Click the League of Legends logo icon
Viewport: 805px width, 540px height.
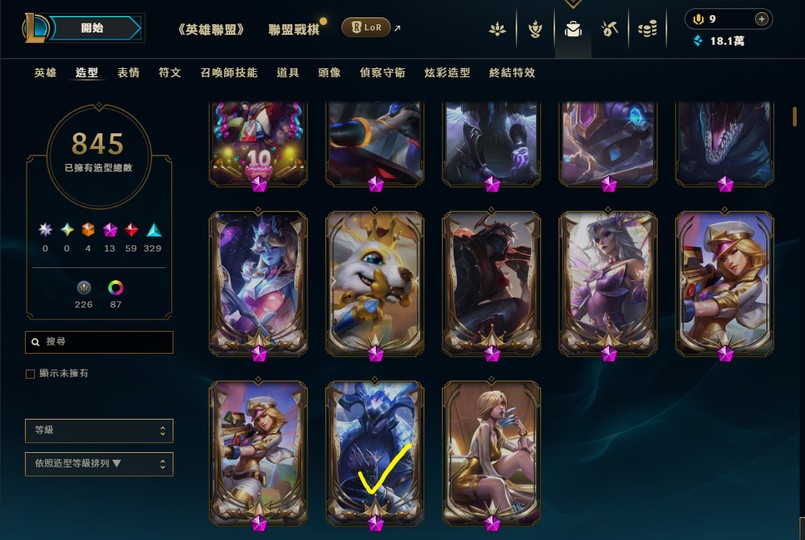click(35, 28)
